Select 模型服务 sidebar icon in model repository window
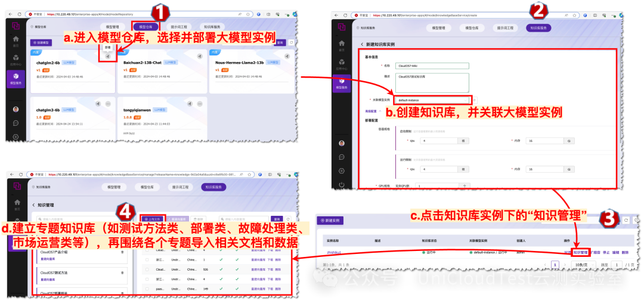This screenshot has width=644, height=304. [x=16, y=78]
